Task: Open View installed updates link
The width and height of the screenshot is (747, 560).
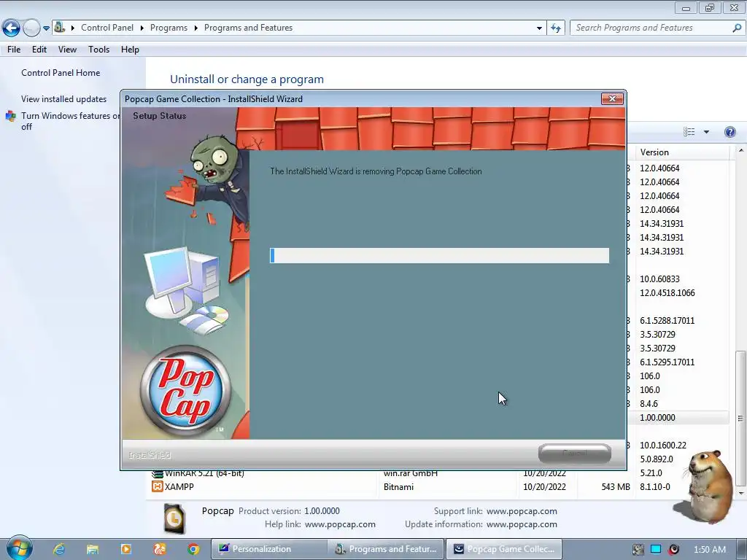Action: tap(64, 99)
